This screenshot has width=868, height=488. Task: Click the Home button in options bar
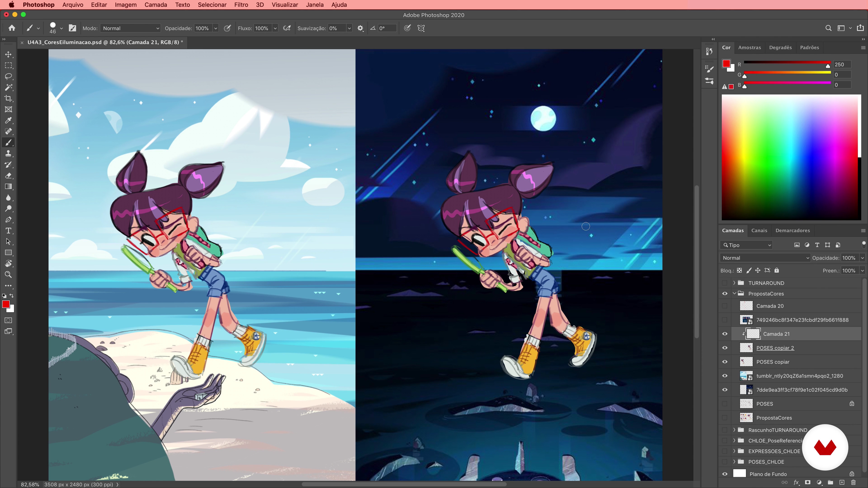[12, 28]
